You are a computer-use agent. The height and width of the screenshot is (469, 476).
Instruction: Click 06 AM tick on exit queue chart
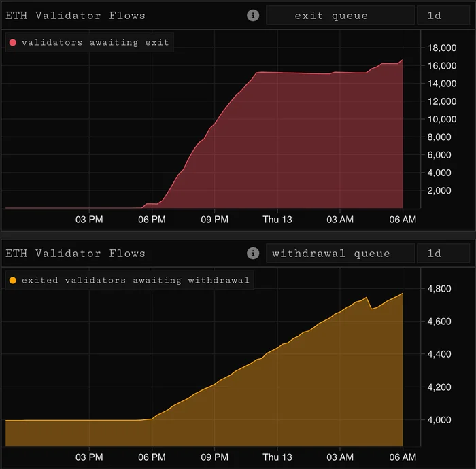tap(403, 220)
